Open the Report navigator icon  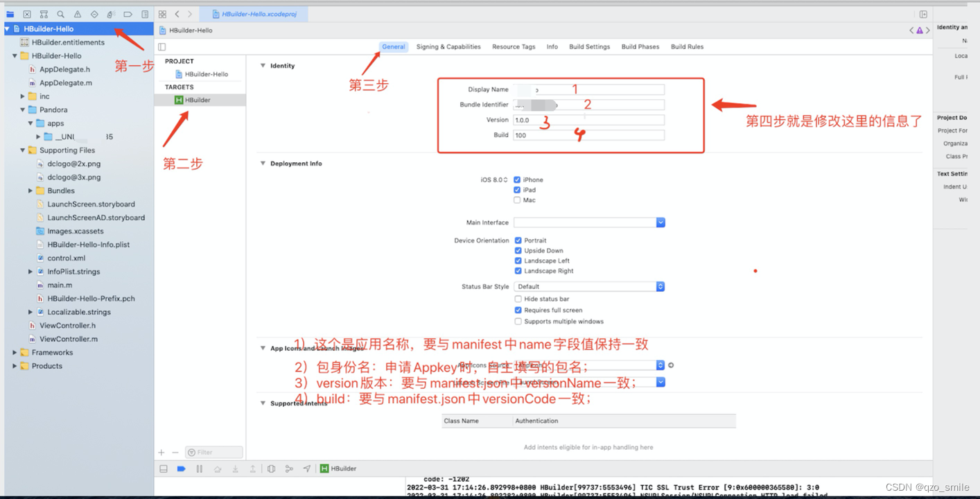click(145, 14)
